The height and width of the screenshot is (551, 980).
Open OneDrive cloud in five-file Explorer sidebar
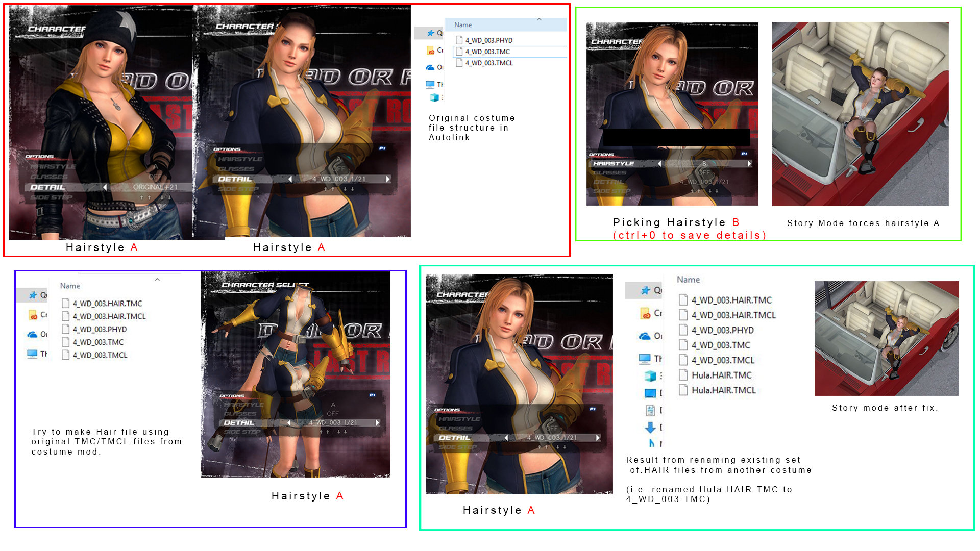click(x=33, y=334)
